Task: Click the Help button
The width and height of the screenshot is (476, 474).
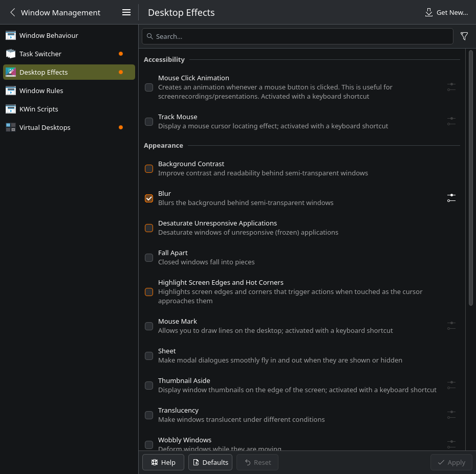Action: 163,462
